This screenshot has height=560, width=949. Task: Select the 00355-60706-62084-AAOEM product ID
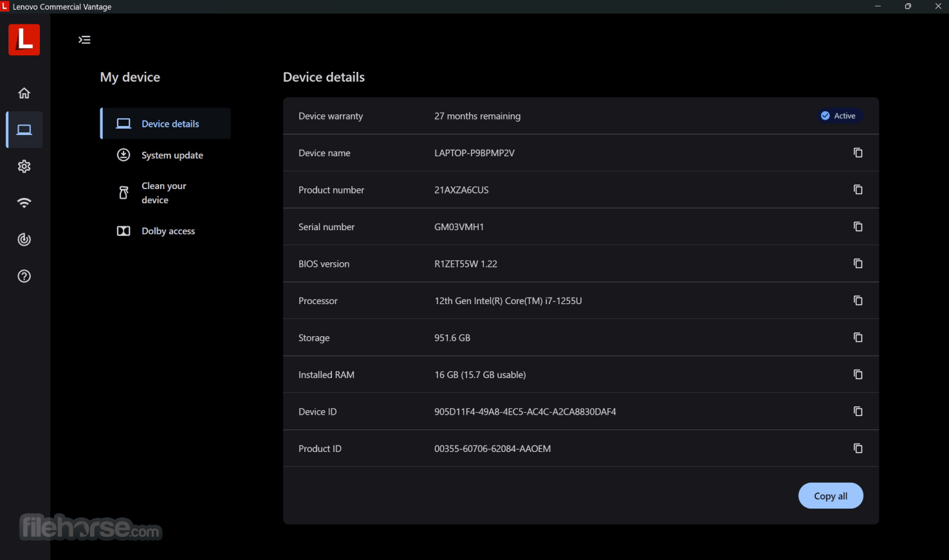492,449
